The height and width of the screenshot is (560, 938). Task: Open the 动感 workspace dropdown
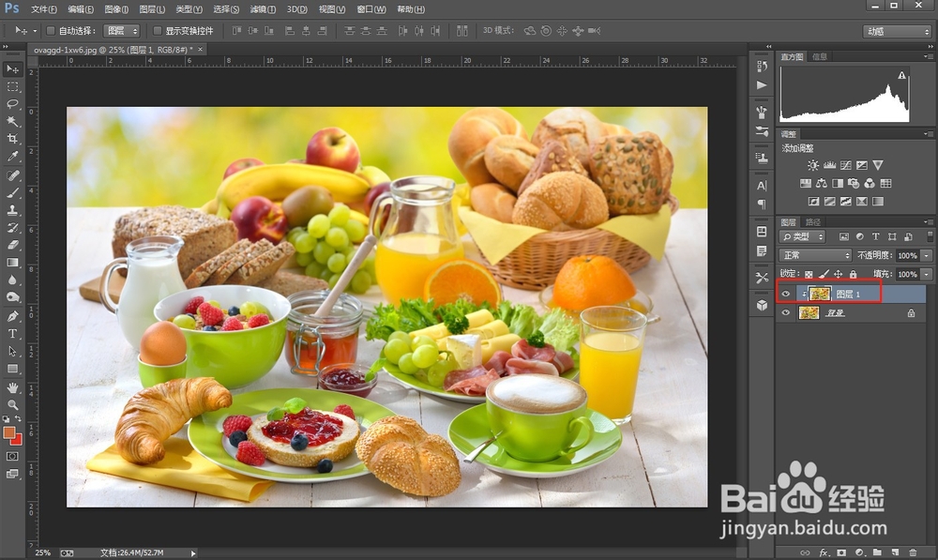(x=897, y=31)
